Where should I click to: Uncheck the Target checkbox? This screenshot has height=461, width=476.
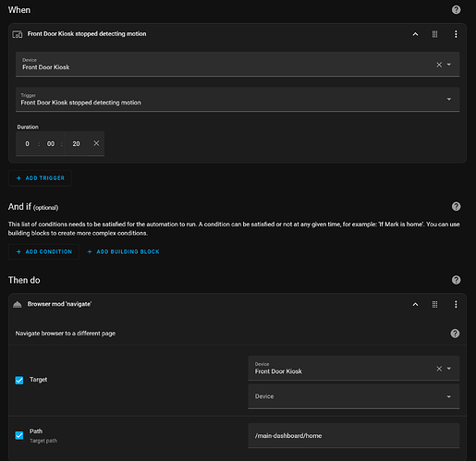[19, 380]
